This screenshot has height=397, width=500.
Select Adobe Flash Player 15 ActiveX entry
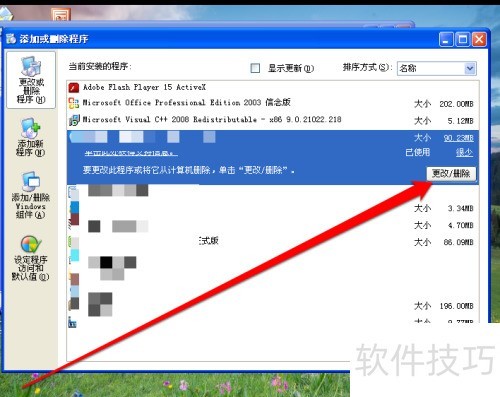273,88
